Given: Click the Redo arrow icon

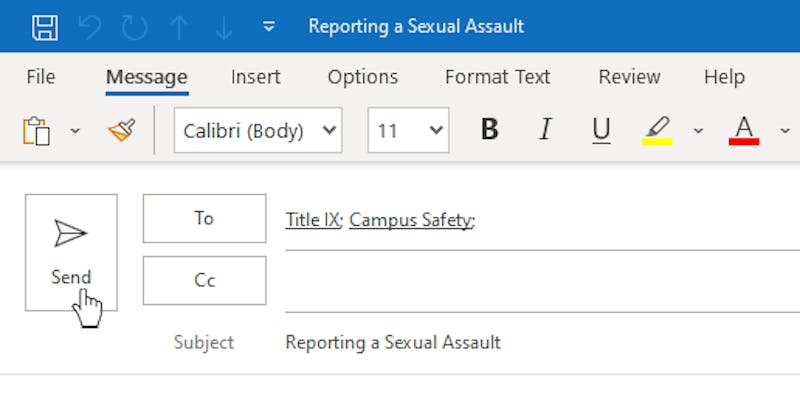Looking at the screenshot, I should coord(135,27).
